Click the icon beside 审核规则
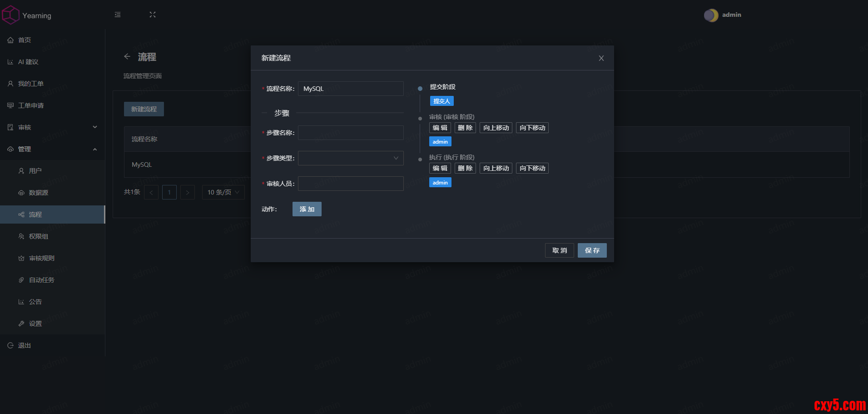Viewport: 868px width, 414px height. point(21,258)
